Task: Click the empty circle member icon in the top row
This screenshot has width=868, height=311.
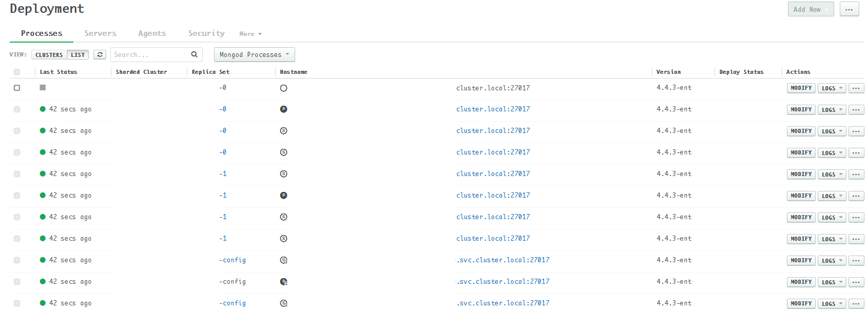Action: [283, 88]
